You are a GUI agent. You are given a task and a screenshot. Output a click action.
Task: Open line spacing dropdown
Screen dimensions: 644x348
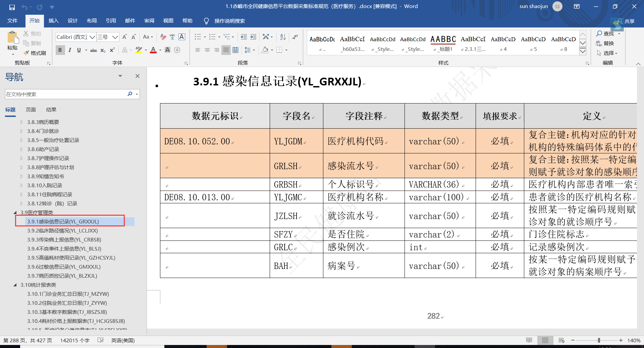click(250, 50)
